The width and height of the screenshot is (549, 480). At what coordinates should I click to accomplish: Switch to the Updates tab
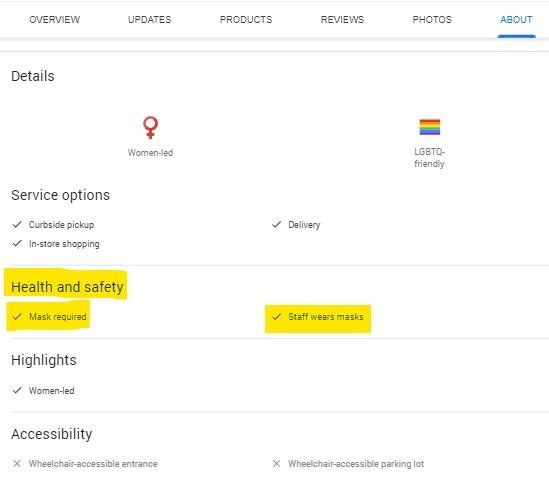[x=150, y=20]
